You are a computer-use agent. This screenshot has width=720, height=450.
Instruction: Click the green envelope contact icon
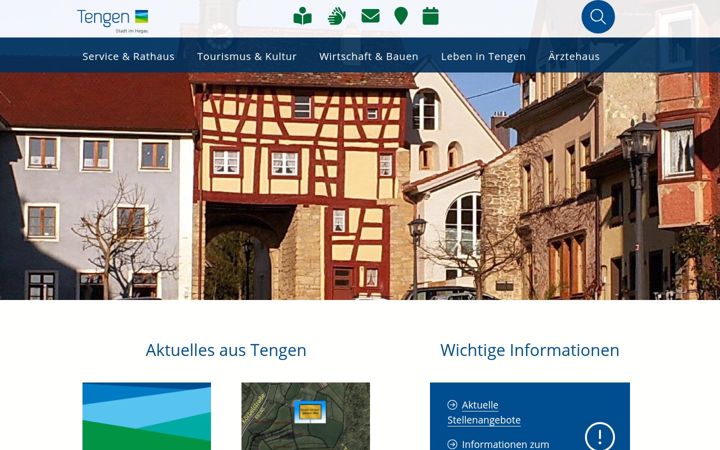[371, 16]
